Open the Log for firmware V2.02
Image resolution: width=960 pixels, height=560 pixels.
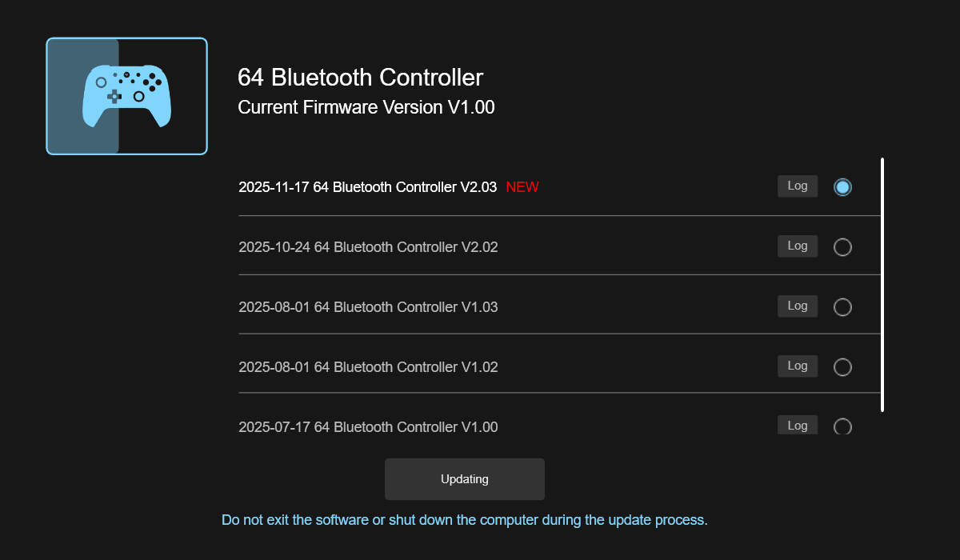(797, 246)
